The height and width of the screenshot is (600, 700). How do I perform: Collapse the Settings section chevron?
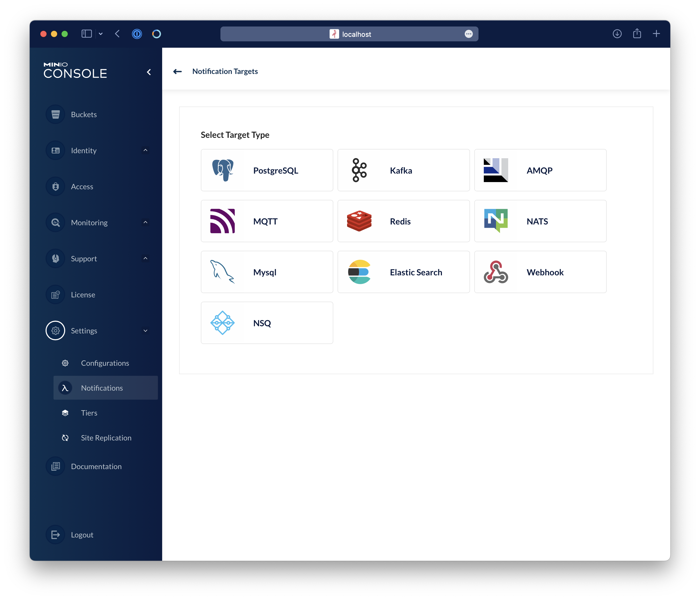pyautogui.click(x=145, y=331)
